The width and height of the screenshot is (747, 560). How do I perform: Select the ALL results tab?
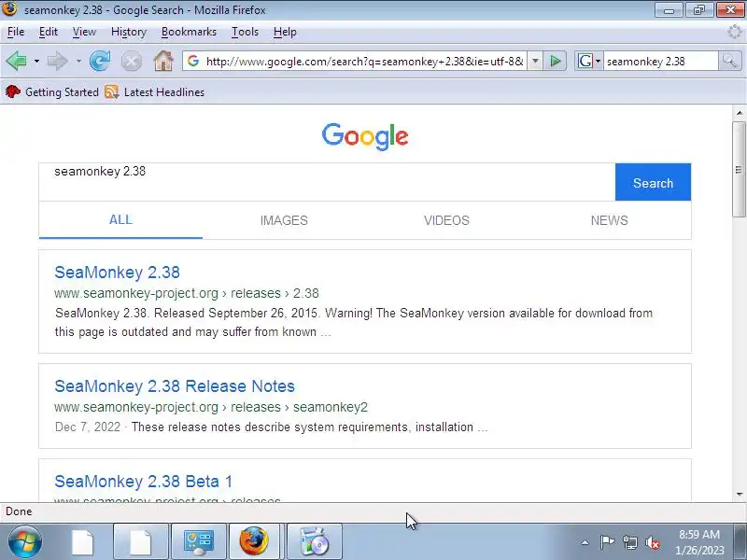coord(120,220)
